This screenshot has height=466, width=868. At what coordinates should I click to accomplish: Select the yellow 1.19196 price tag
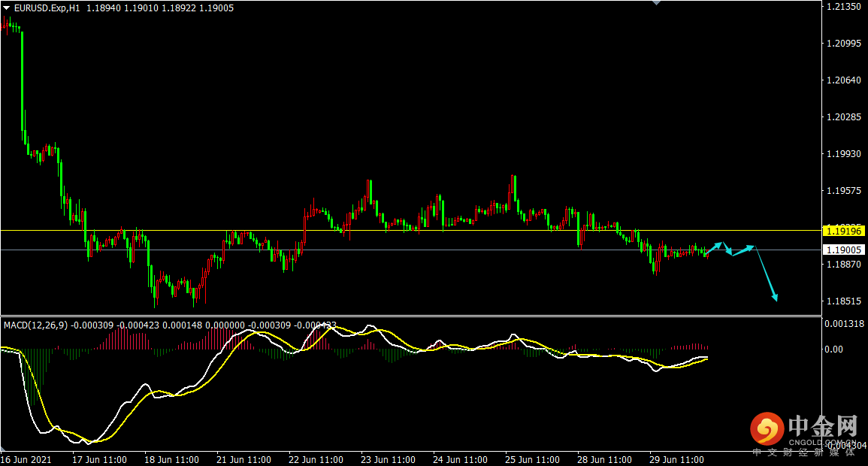[842, 231]
